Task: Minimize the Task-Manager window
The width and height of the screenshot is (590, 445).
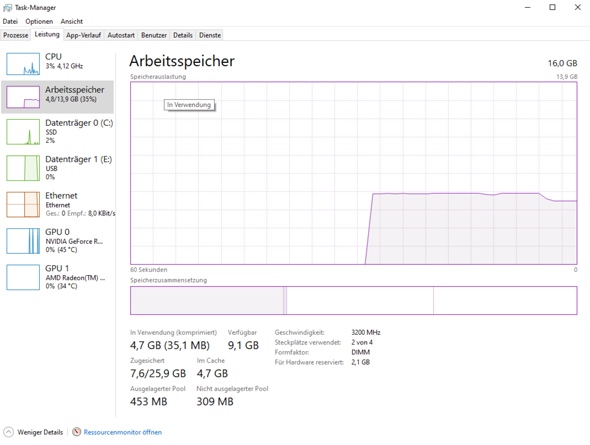Action: pyautogui.click(x=528, y=7)
